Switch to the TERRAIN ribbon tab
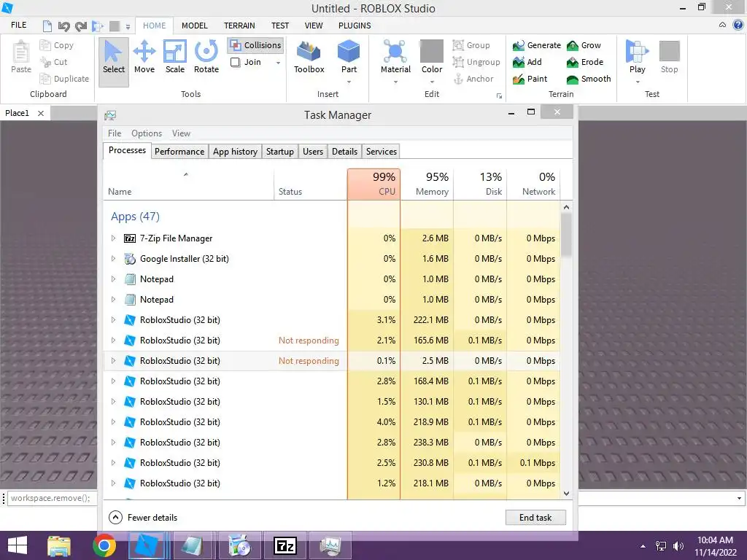Screen dimensions: 747x560 pos(239,26)
